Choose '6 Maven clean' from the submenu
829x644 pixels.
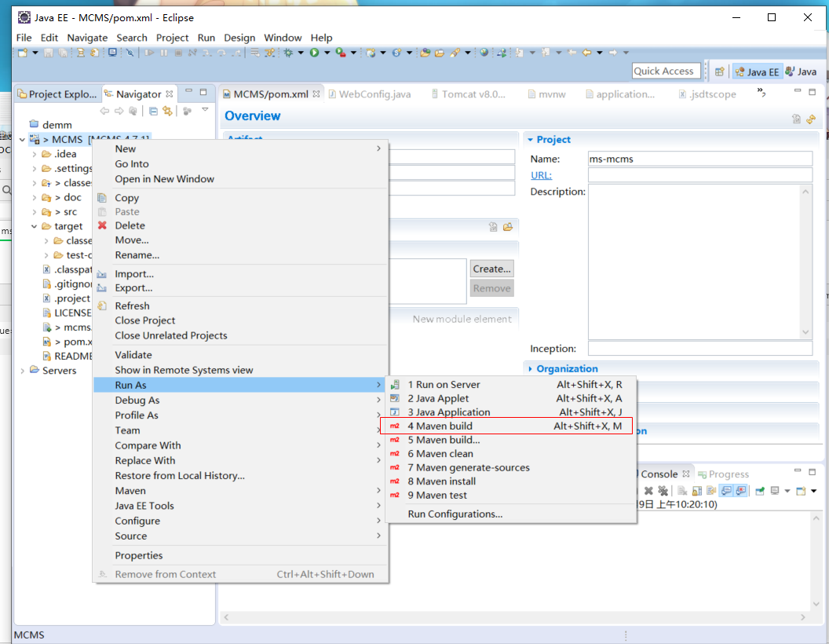click(x=511, y=454)
